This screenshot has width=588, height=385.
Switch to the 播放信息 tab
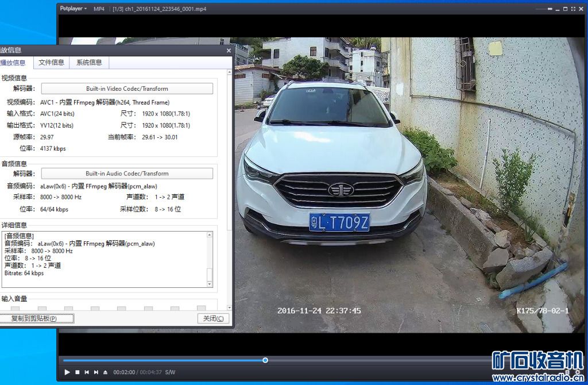point(14,63)
